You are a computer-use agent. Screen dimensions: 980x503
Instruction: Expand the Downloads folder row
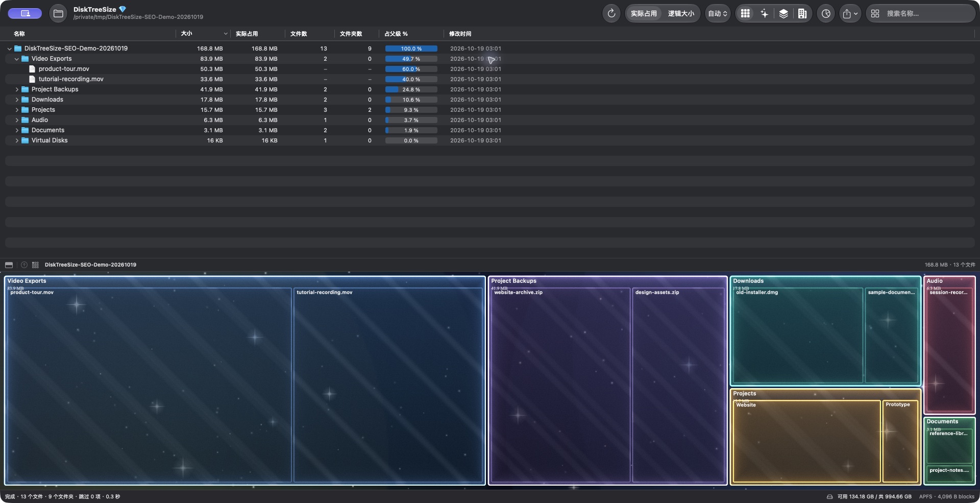click(x=16, y=100)
